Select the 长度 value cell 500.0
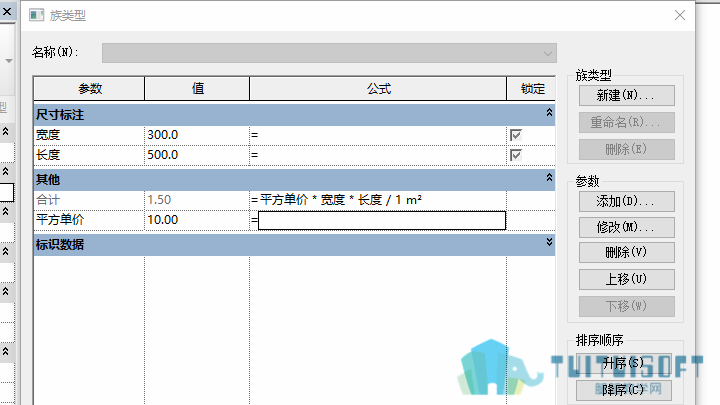The image size is (720, 405). coord(197,155)
